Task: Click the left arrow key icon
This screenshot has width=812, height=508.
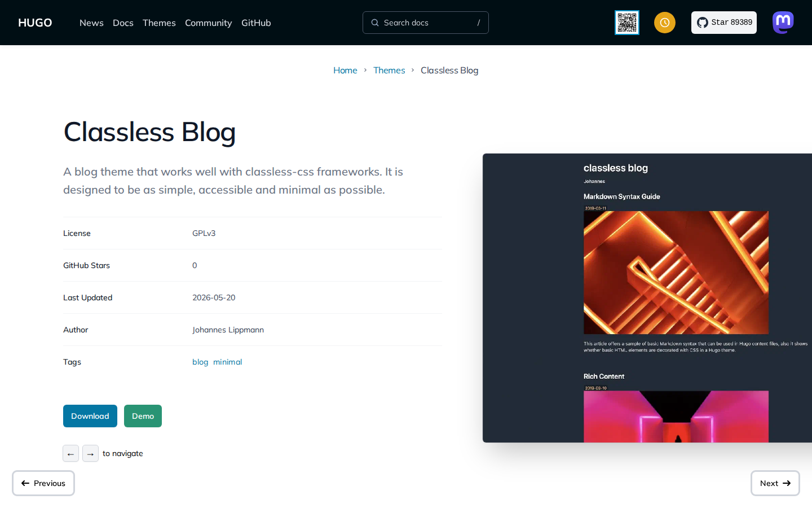Action: [x=70, y=453]
